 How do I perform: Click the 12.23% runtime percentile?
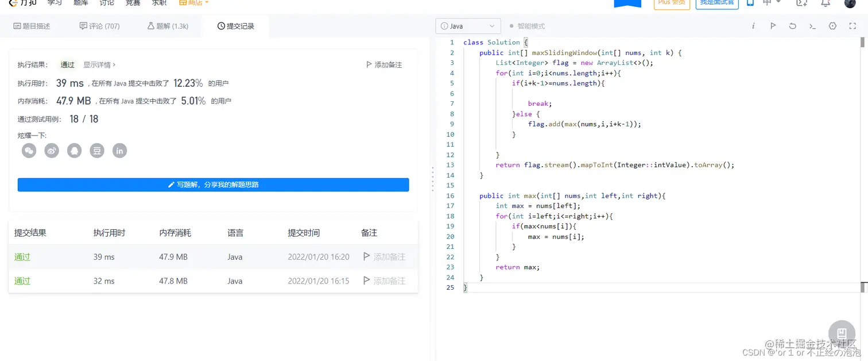point(188,83)
